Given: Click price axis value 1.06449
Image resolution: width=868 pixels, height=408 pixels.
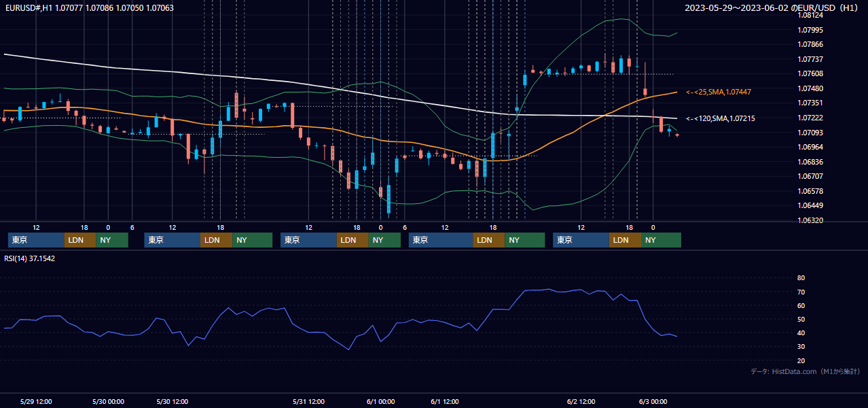Looking at the screenshot, I should (810, 205).
